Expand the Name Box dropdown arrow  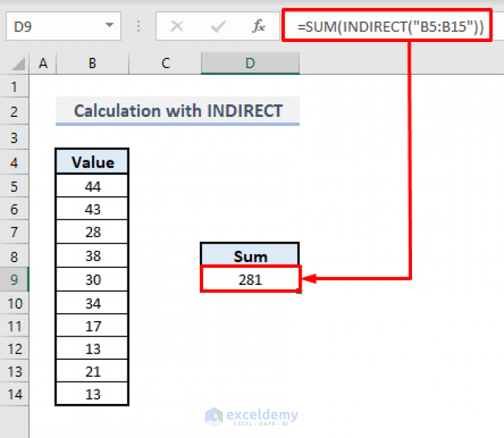(110, 25)
